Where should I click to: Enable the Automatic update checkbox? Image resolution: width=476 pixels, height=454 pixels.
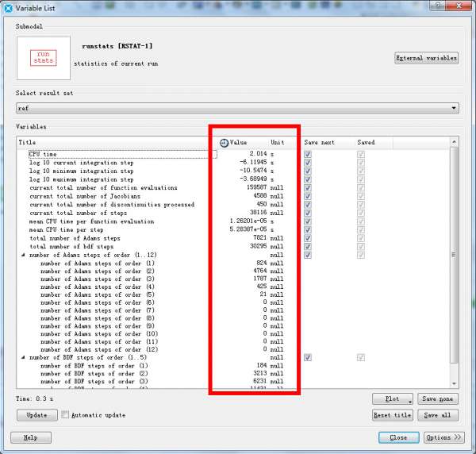(66, 415)
